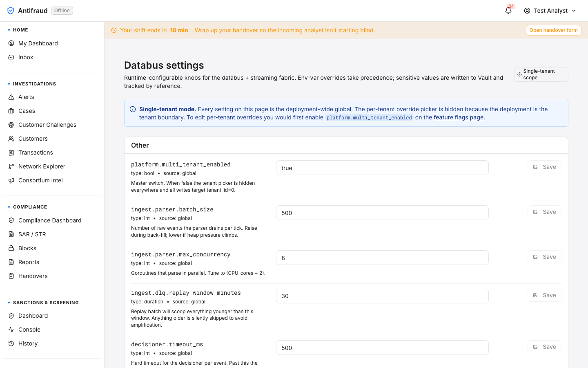Save ingest.parser.batch_size setting
This screenshot has height=368, width=588.
(544, 212)
